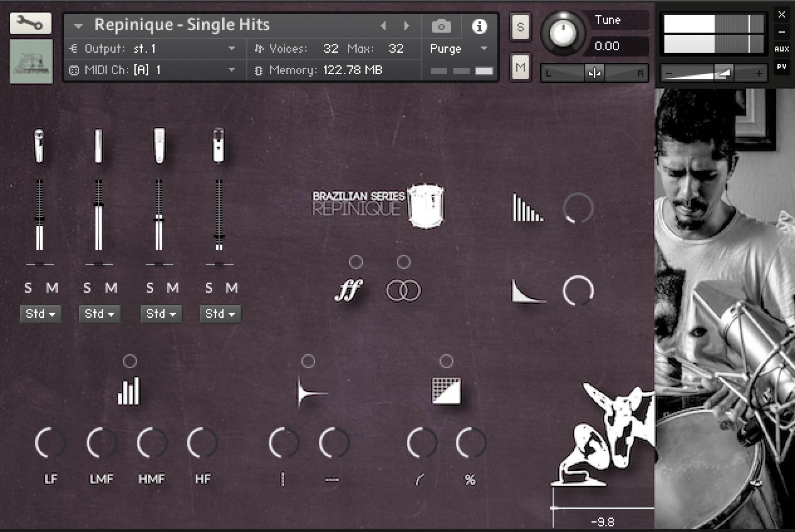Screen dimensions: 795x532
Task: Open the instrument name dropdown triangle
Action: click(x=78, y=26)
